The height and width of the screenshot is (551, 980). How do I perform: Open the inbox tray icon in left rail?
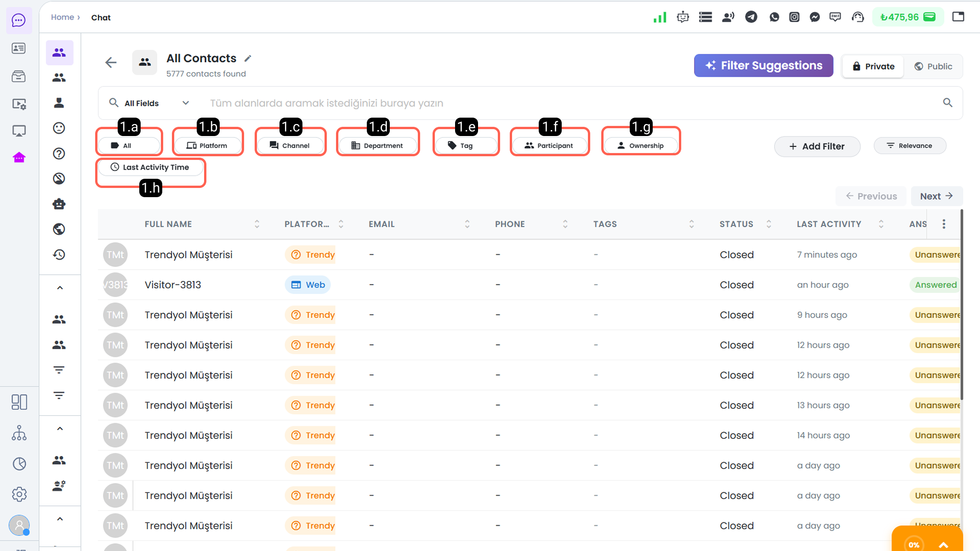pos(19,76)
